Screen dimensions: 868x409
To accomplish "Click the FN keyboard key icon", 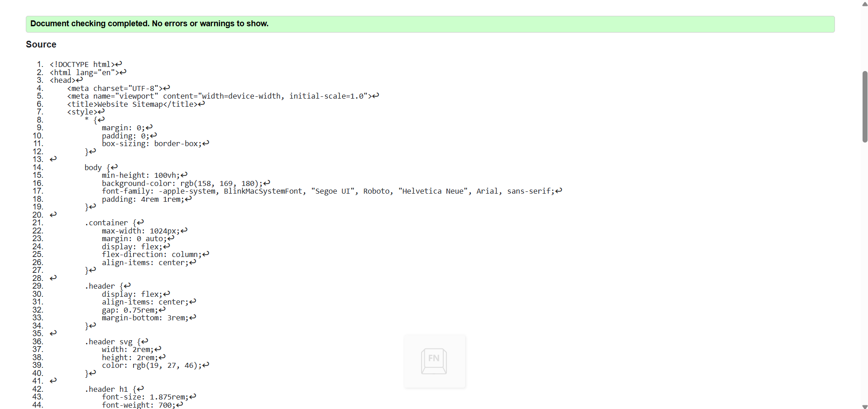I will pyautogui.click(x=434, y=361).
